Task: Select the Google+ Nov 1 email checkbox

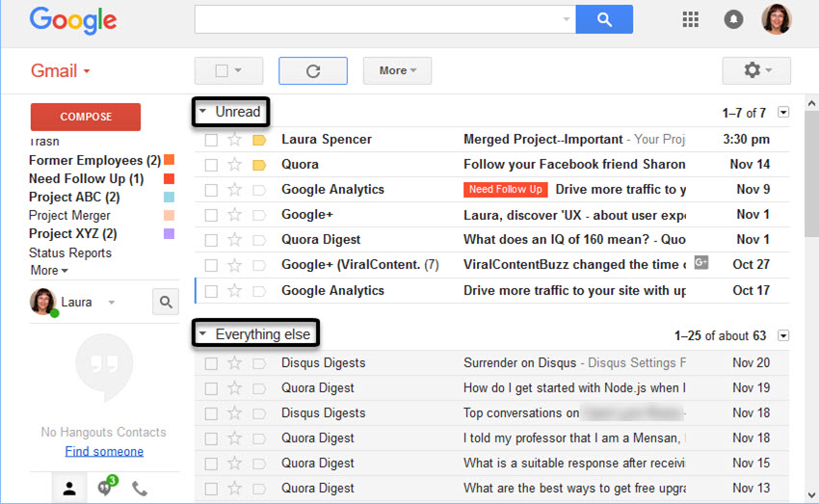Action: [x=211, y=215]
